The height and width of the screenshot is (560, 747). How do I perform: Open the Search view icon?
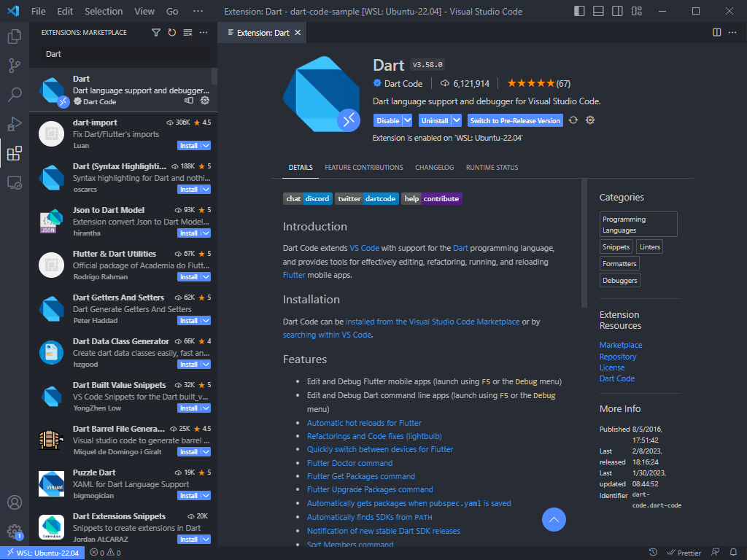point(15,95)
